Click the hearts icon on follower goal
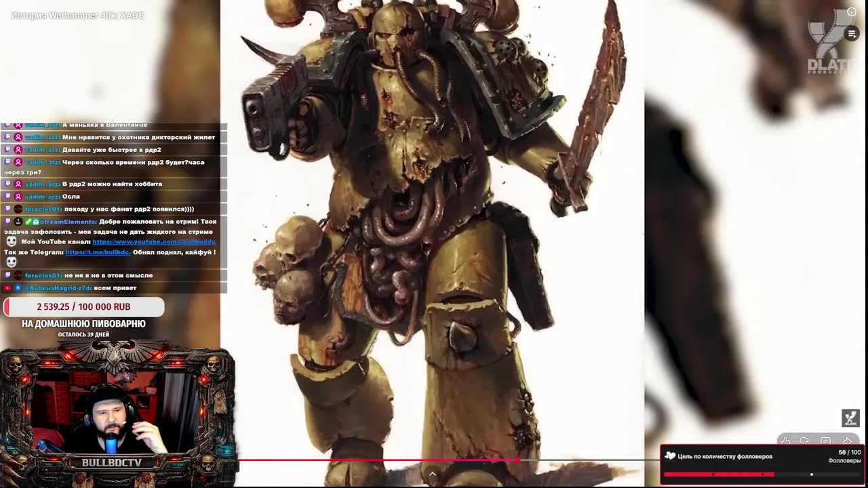Image resolution: width=868 pixels, height=488 pixels. pyautogui.click(x=670, y=456)
